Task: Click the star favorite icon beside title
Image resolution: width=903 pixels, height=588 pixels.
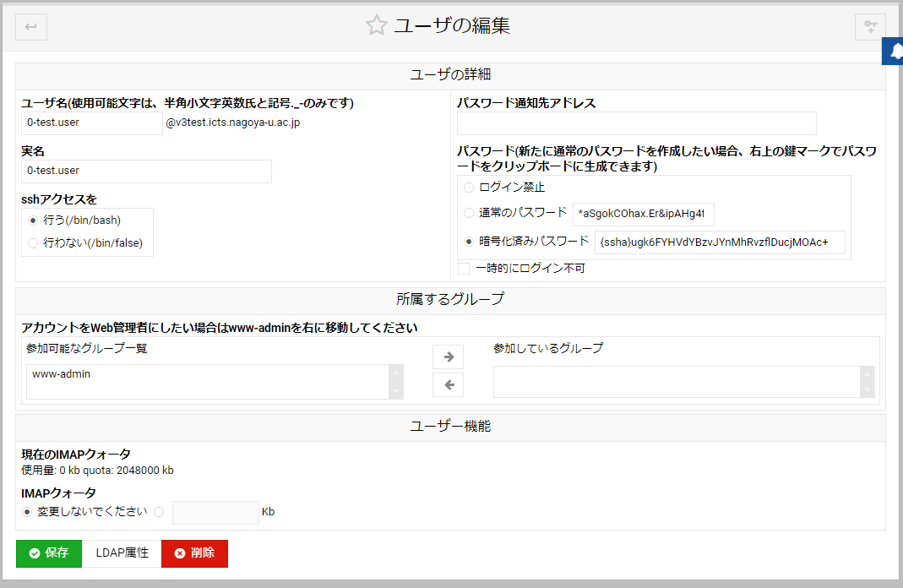Action: tap(376, 25)
